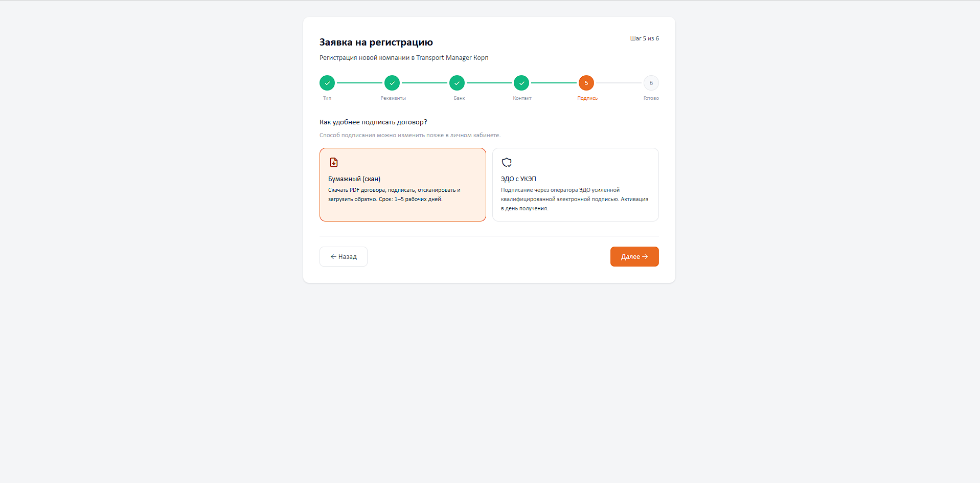Image resolution: width=980 pixels, height=483 pixels.
Task: Return to the Контакт step checkmark
Action: coord(521,83)
